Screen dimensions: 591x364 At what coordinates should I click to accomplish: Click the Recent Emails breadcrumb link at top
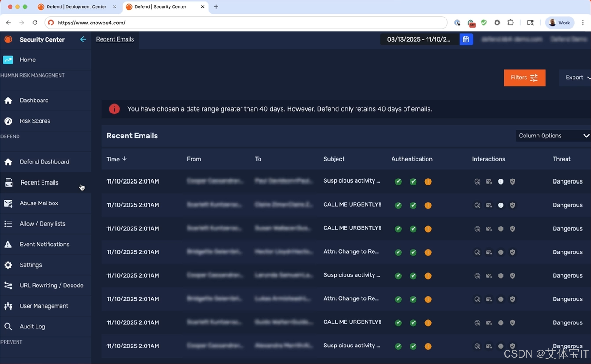tap(115, 39)
